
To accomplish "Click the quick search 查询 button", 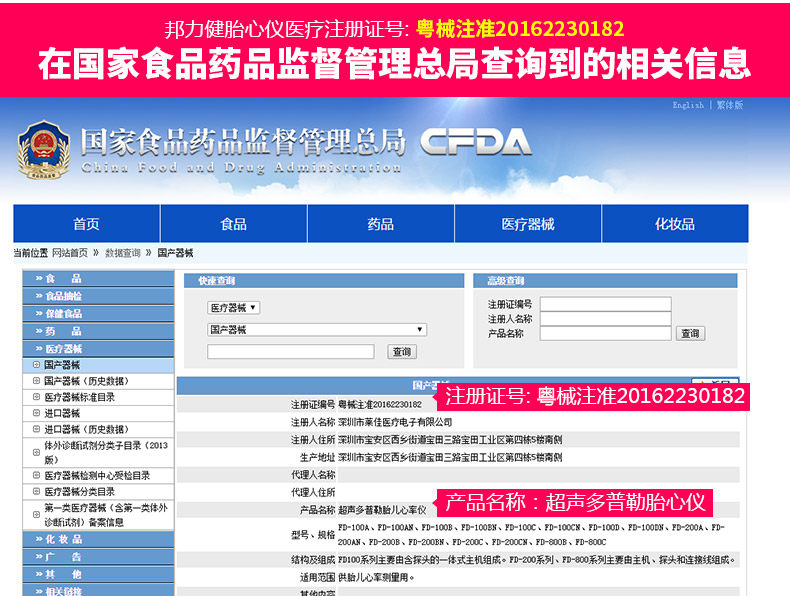I will pos(402,352).
